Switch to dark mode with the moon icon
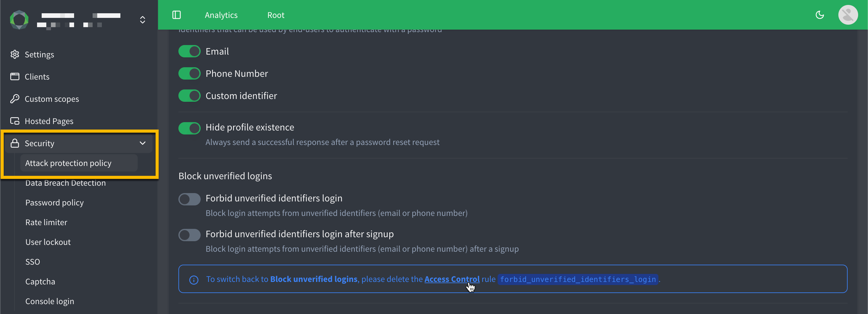868x314 pixels. point(820,15)
